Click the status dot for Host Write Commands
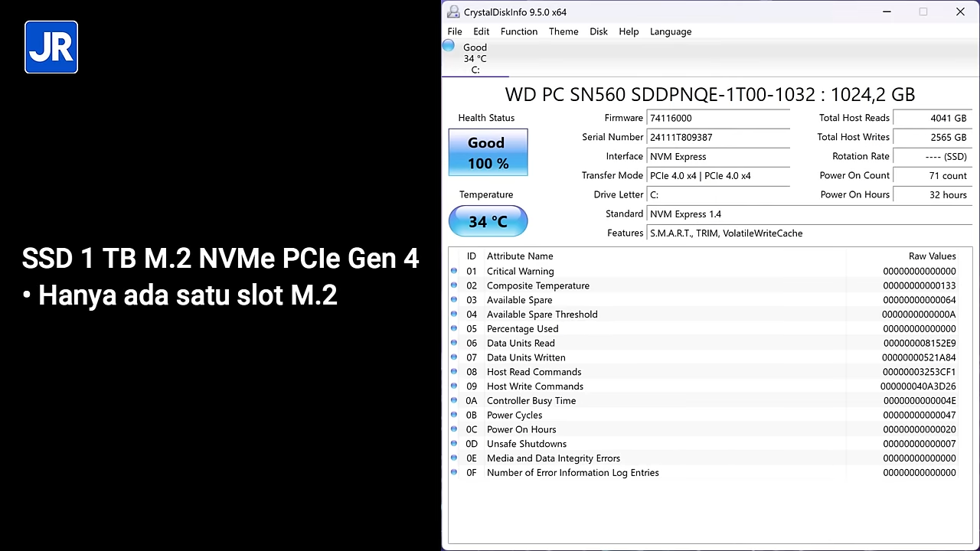This screenshot has height=551, width=980. 454,386
